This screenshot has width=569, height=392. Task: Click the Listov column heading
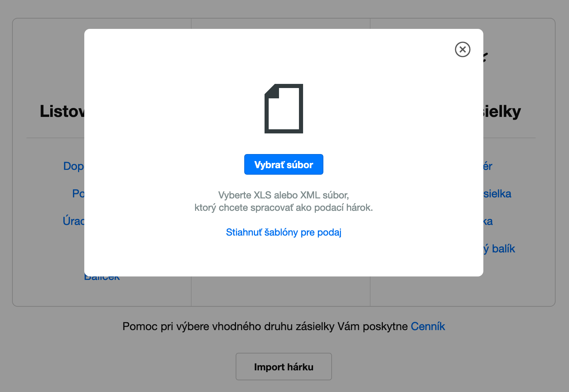point(62,111)
